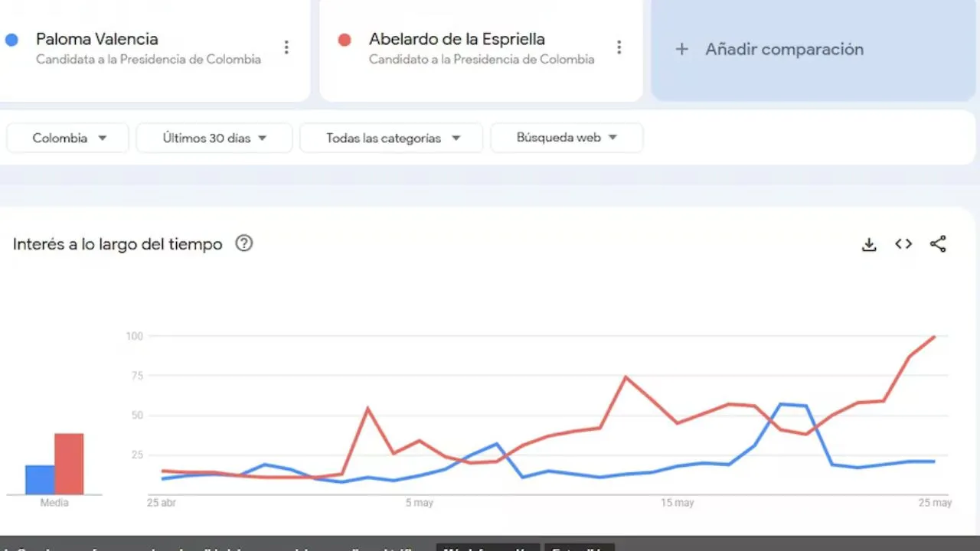Share the interest over time chart
980x551 pixels.
938,244
